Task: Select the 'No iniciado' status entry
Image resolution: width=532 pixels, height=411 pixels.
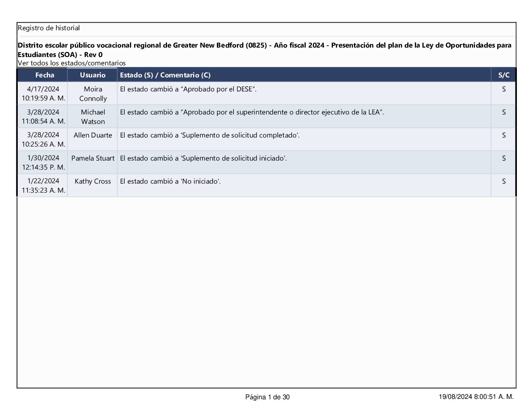Action: pos(170,181)
